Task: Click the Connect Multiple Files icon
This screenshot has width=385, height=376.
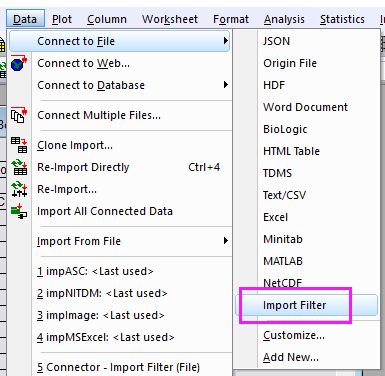Action: point(19,115)
